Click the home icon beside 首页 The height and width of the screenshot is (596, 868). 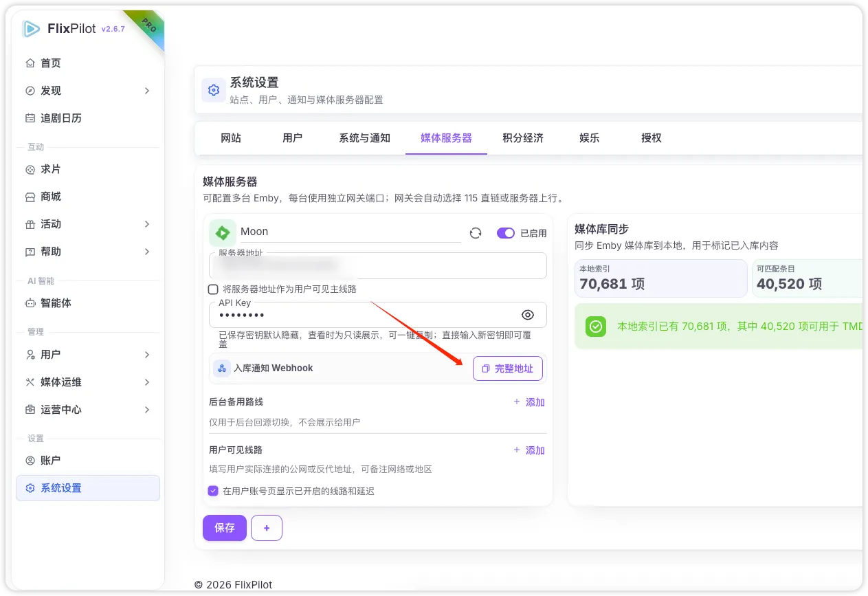(x=30, y=63)
